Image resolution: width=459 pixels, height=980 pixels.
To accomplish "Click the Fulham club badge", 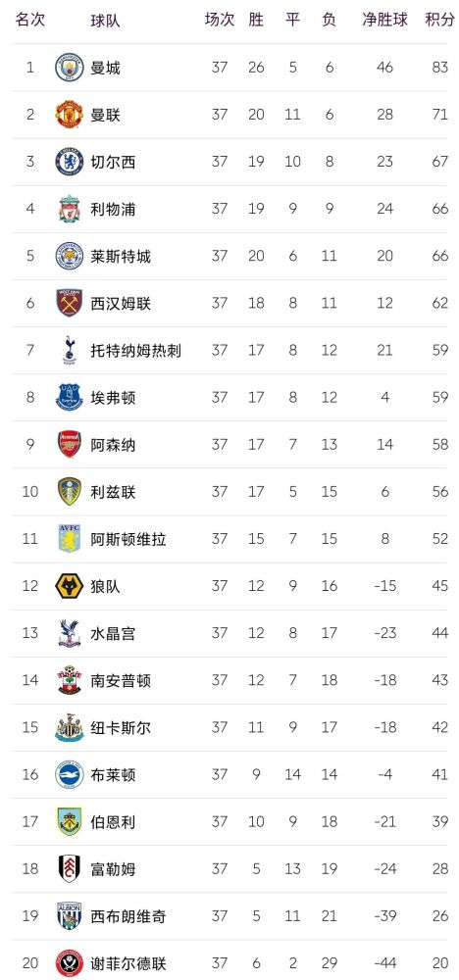I will 69,869.
